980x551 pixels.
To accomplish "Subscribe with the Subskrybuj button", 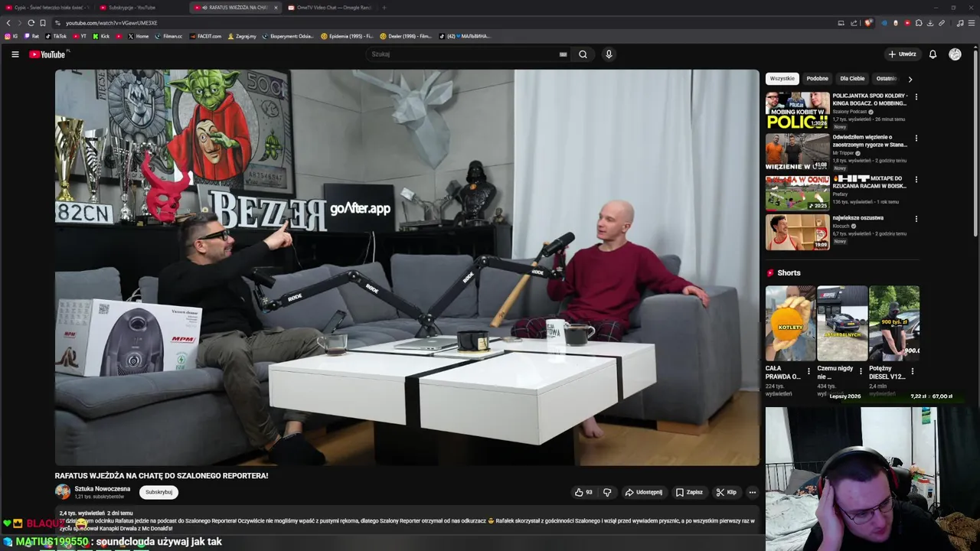I will (158, 492).
